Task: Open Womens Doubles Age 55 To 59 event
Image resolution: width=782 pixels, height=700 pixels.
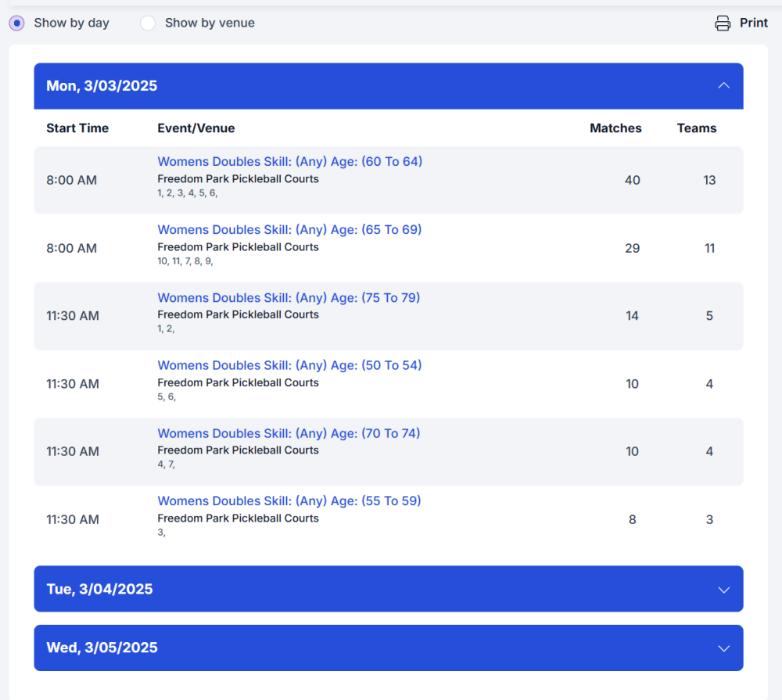Action: click(x=289, y=501)
